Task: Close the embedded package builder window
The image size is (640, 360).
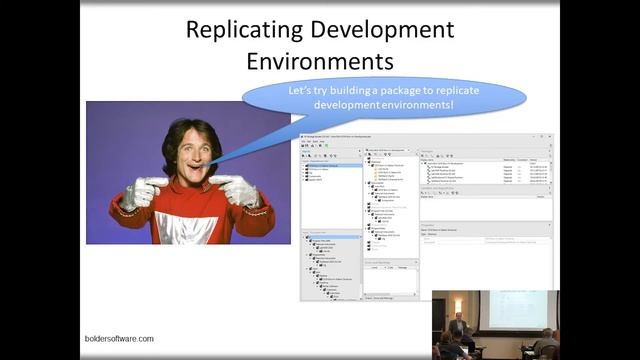Action: [x=549, y=137]
